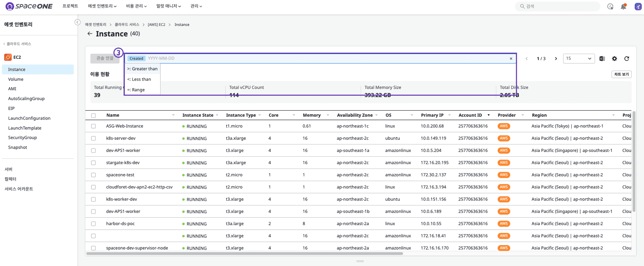This screenshot has width=644, height=266.
Task: Refresh the instance list
Action: (x=627, y=59)
